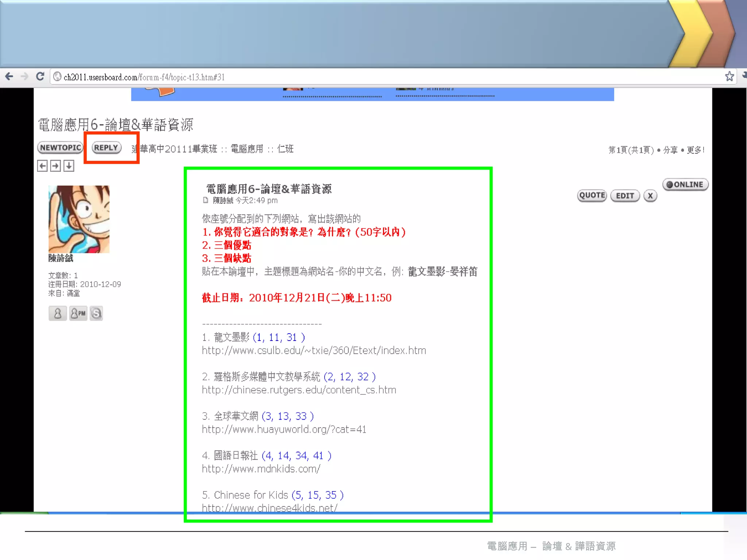Screen dimensions: 747x560
Task: Open the 更多! menu link
Action: 695,150
